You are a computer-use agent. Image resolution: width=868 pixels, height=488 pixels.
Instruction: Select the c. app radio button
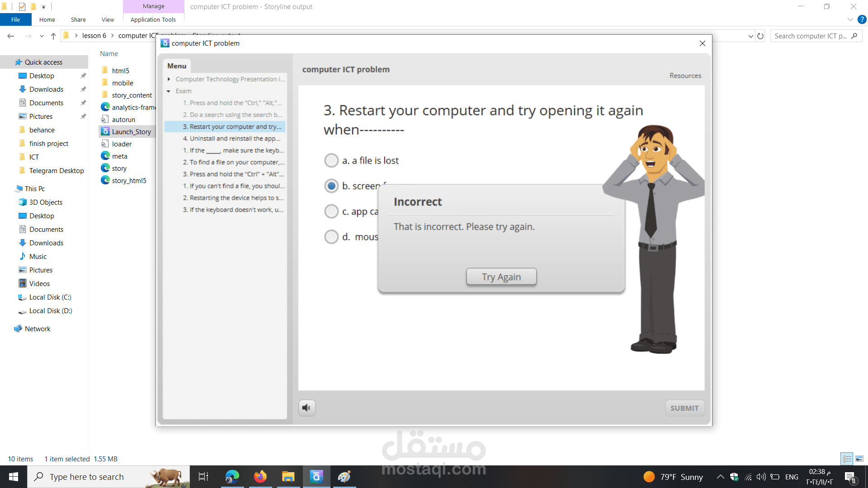pos(331,211)
